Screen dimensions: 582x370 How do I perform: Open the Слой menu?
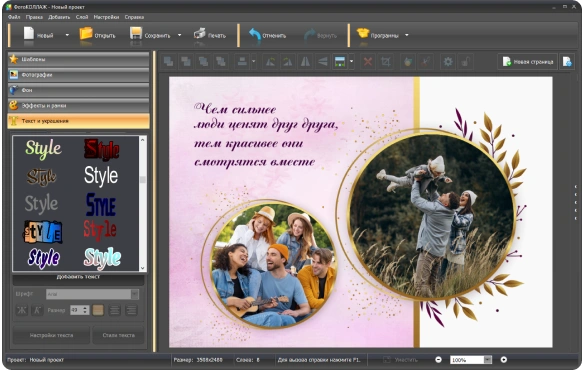(x=82, y=17)
